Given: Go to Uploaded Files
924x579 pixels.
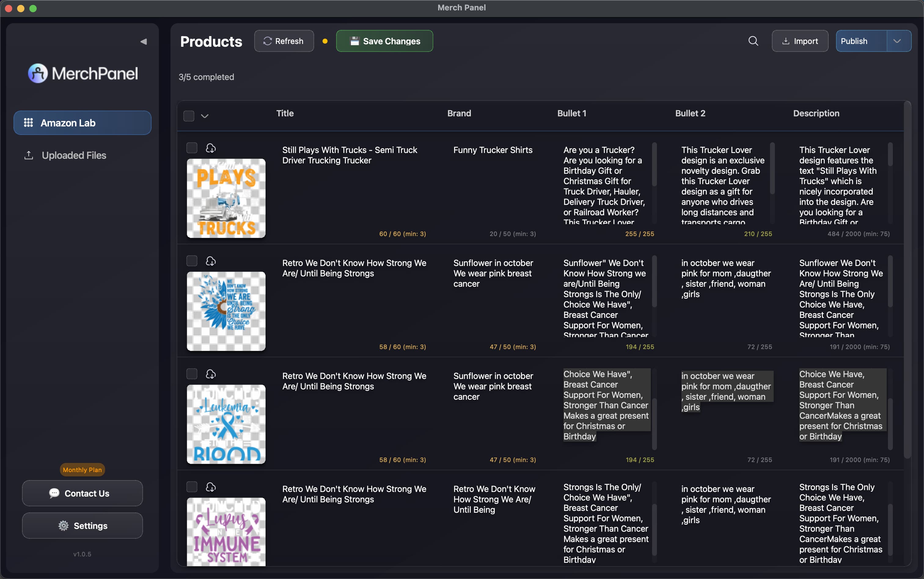Looking at the screenshot, I should (x=74, y=155).
